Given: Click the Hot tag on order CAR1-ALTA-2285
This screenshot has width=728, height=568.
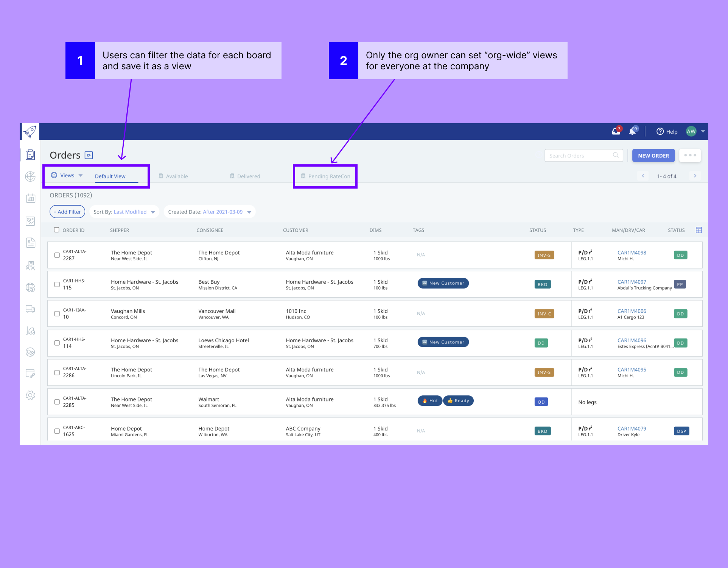Looking at the screenshot, I should (x=429, y=401).
